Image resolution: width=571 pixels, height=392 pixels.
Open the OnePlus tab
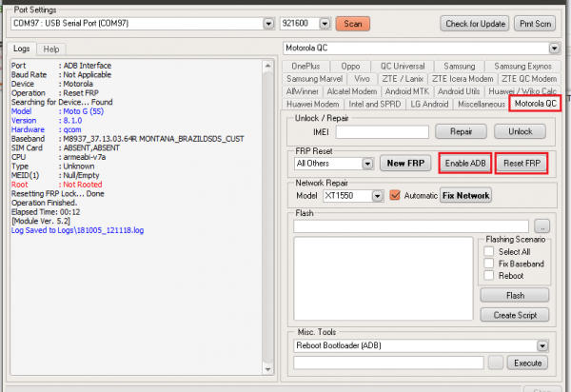point(305,67)
